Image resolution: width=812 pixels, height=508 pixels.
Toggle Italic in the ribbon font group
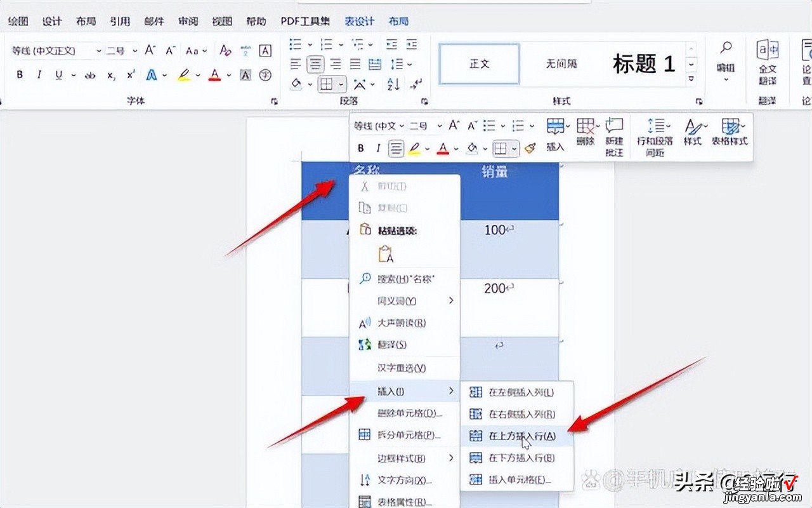(39, 75)
